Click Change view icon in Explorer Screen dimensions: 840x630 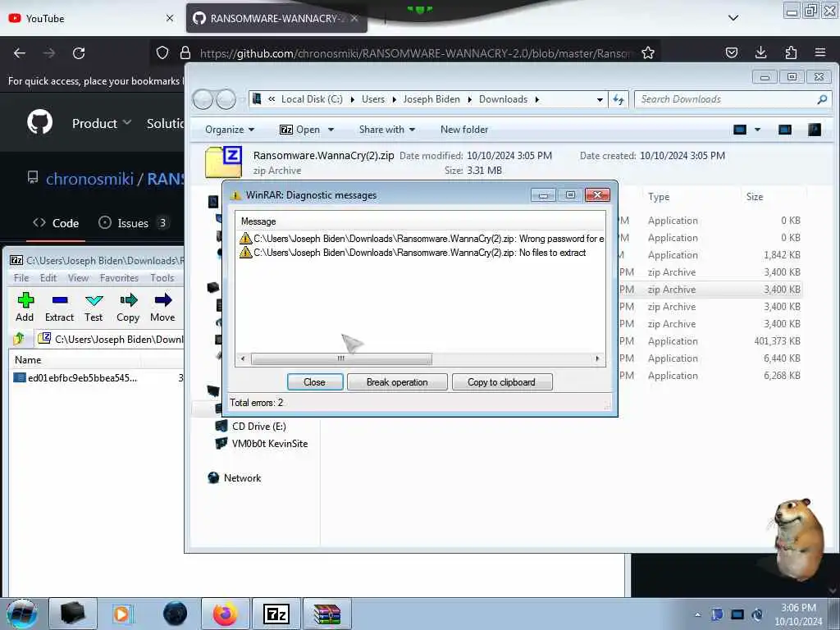[x=740, y=130]
